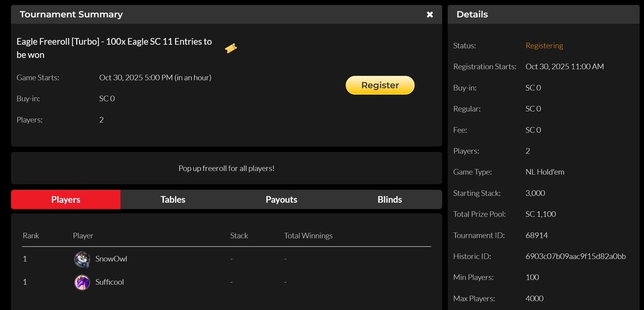The image size is (644, 310).
Task: Open SnowOwl's avatar image
Action: click(82, 259)
